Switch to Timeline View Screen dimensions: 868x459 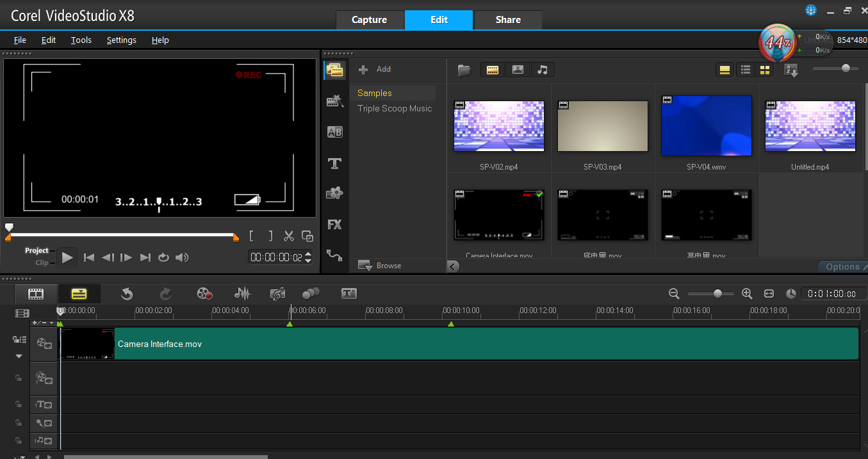79,294
